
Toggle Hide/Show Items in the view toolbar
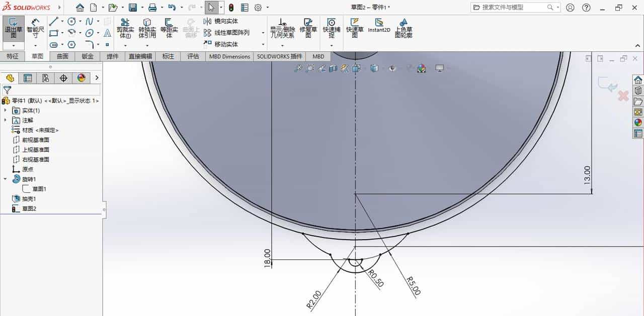[393, 68]
